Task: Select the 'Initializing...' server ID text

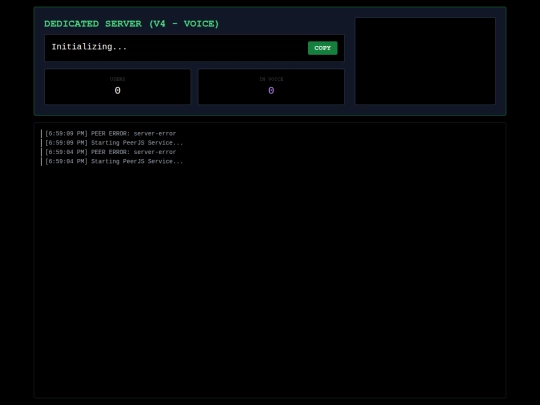Action: pyautogui.click(x=89, y=47)
